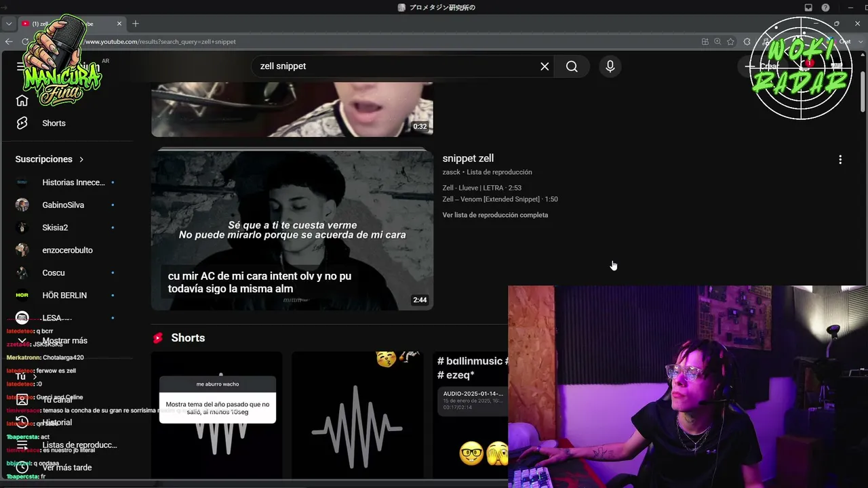Go back with the browser back arrow
Image resolution: width=868 pixels, height=488 pixels.
point(9,41)
